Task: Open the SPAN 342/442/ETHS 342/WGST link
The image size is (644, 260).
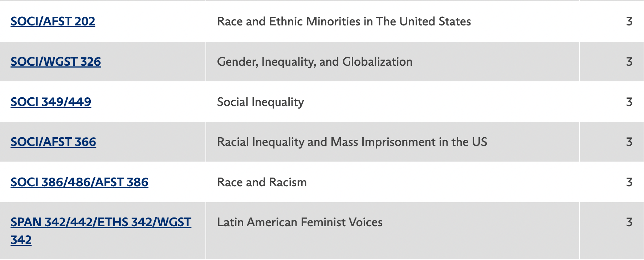Action: tap(101, 222)
